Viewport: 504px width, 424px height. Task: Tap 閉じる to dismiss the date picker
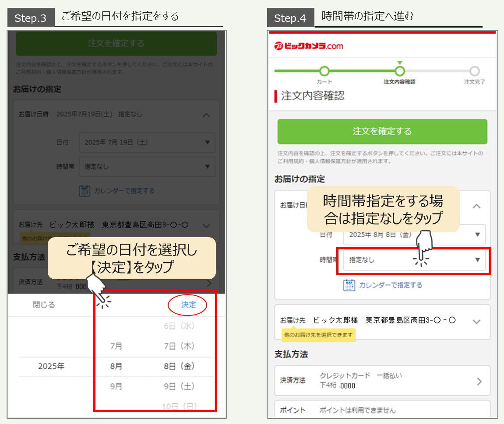click(44, 305)
